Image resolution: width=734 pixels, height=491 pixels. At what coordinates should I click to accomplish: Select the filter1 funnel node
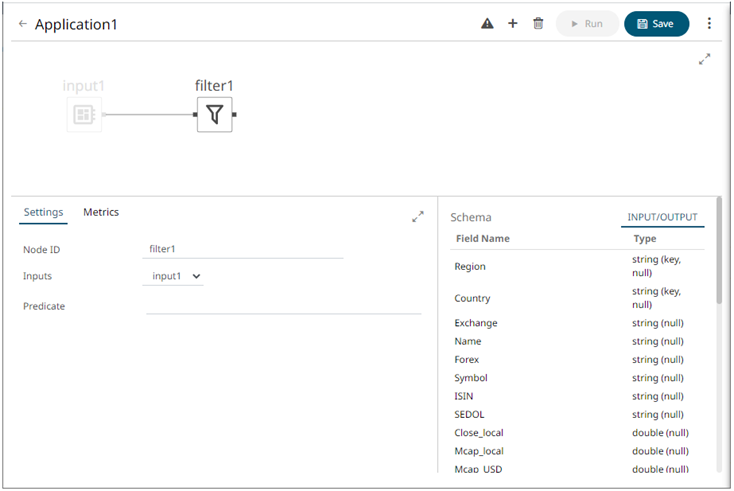coord(214,115)
